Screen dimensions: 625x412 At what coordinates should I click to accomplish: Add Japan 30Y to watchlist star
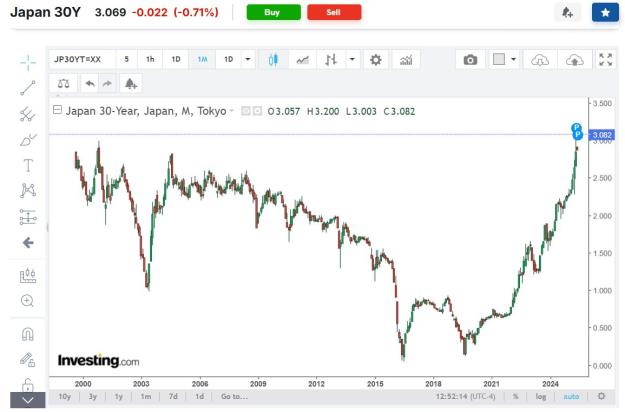tap(605, 12)
